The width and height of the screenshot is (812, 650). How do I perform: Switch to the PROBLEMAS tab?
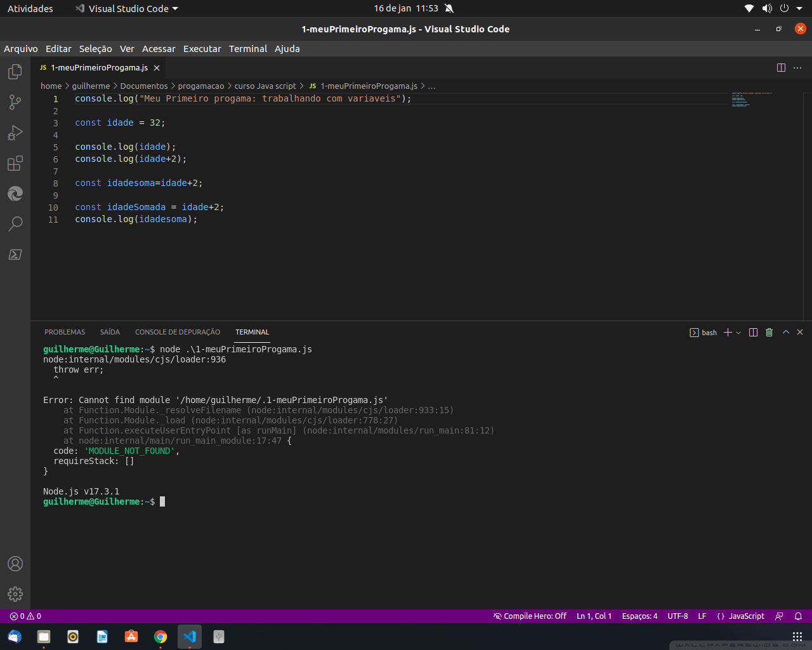tap(65, 332)
